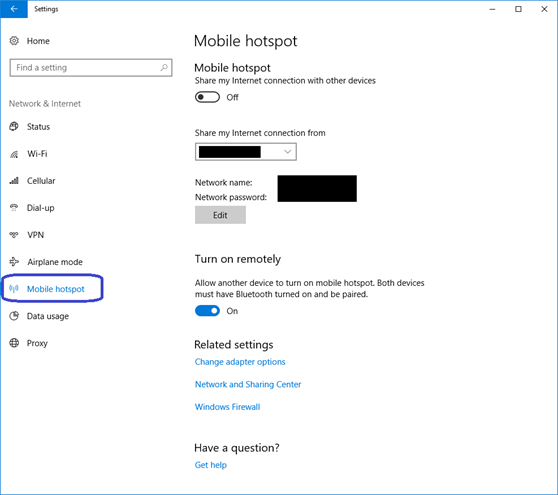Go back using the blue arrow
This screenshot has width=558, height=495.
pyautogui.click(x=14, y=9)
